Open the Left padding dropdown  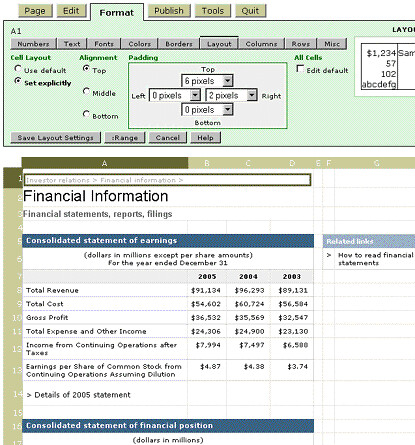(175, 95)
